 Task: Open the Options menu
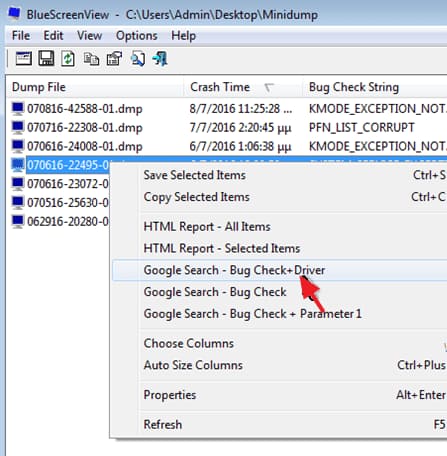136,35
